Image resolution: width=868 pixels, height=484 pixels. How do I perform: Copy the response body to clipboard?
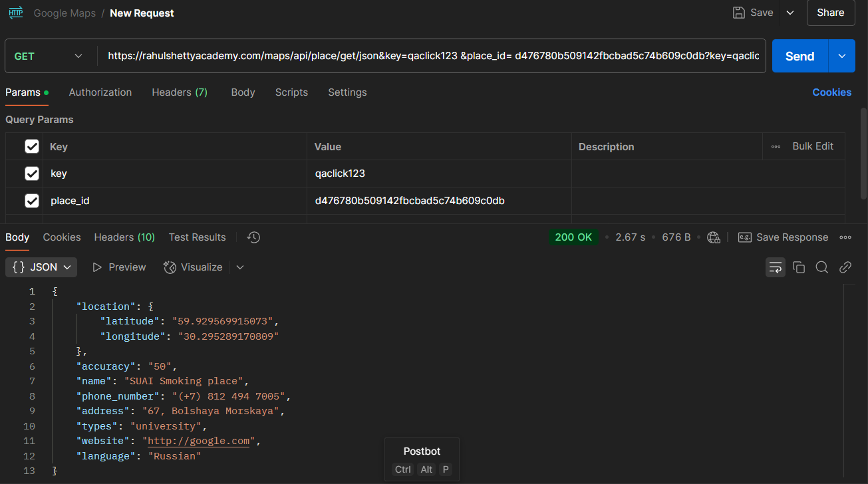[799, 267]
